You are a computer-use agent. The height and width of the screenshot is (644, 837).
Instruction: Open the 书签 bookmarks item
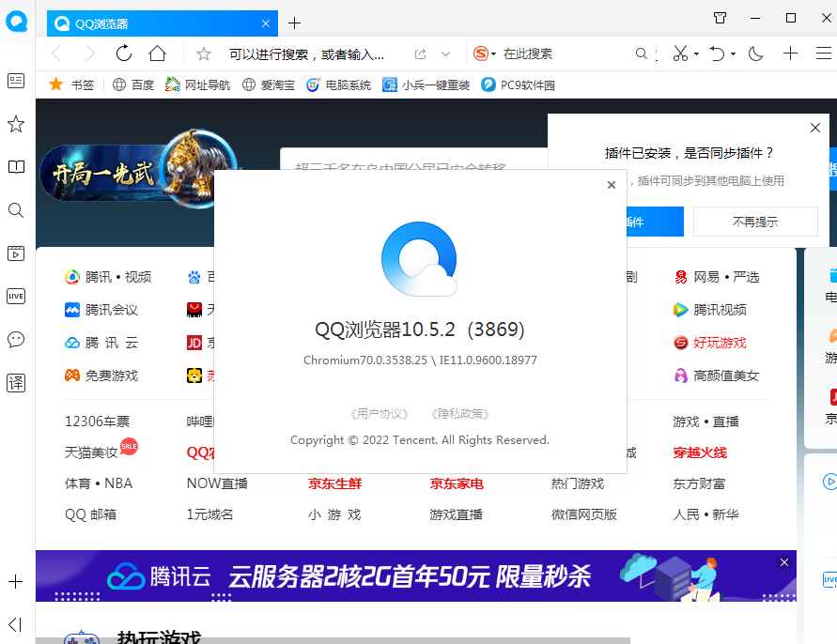pos(71,84)
